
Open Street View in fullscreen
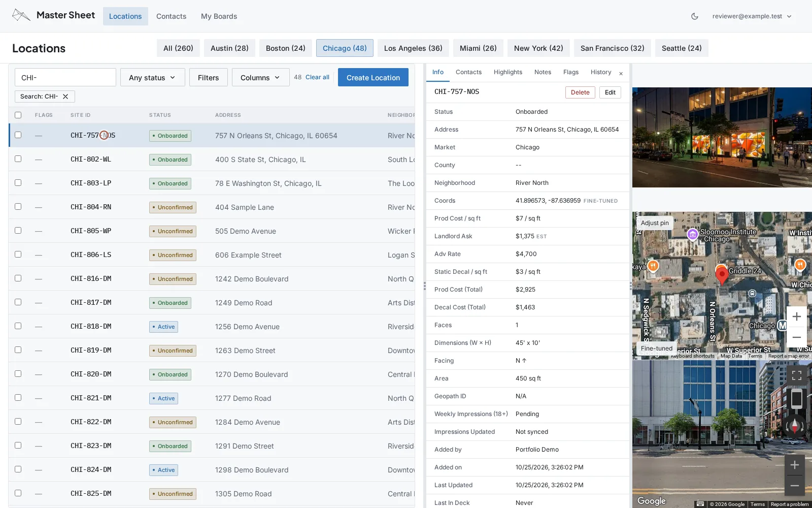(x=797, y=375)
